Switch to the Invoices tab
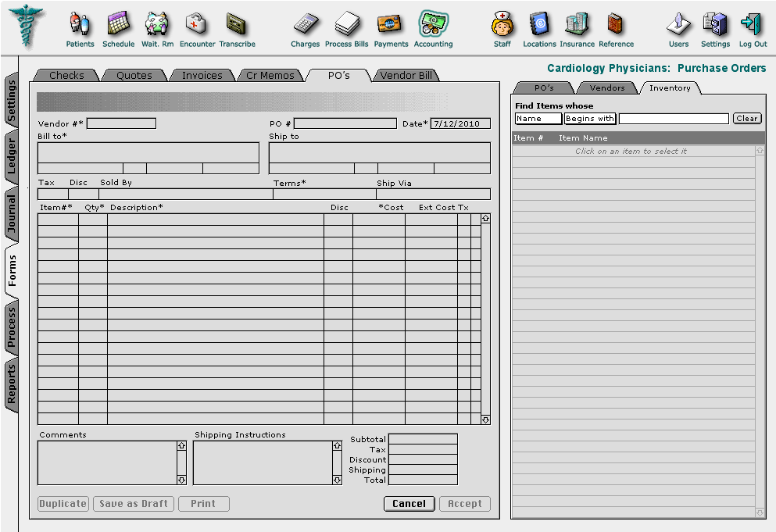The height and width of the screenshot is (532, 776). 202,75
